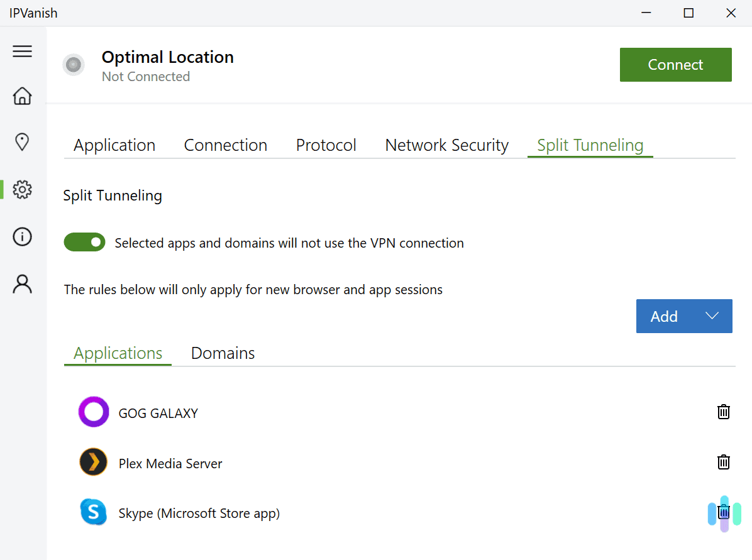The height and width of the screenshot is (560, 752).
Task: Open the Network Security tab
Action: pyautogui.click(x=446, y=145)
